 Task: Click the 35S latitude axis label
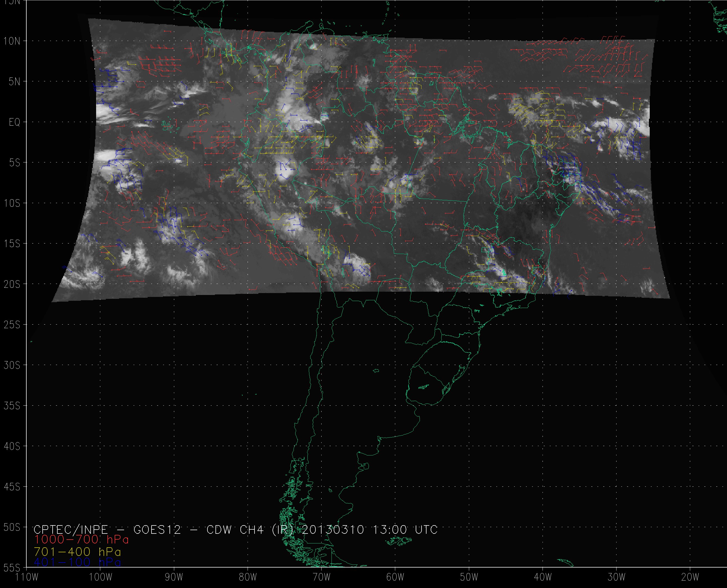12,406
